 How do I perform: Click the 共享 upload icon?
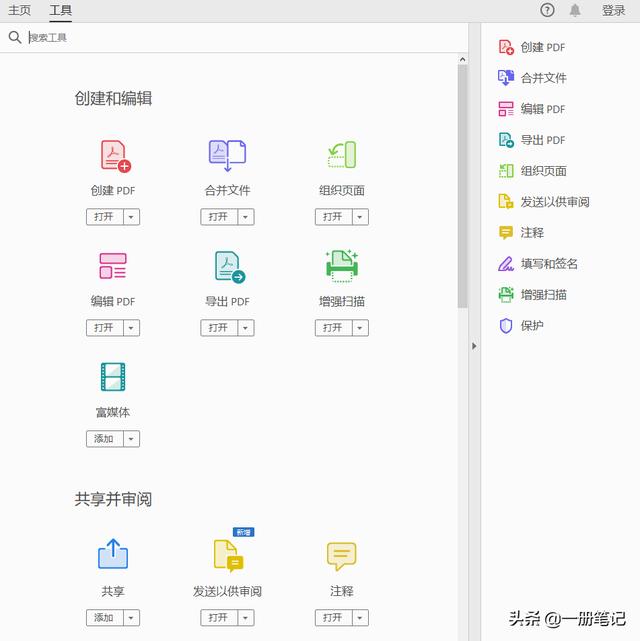point(113,554)
